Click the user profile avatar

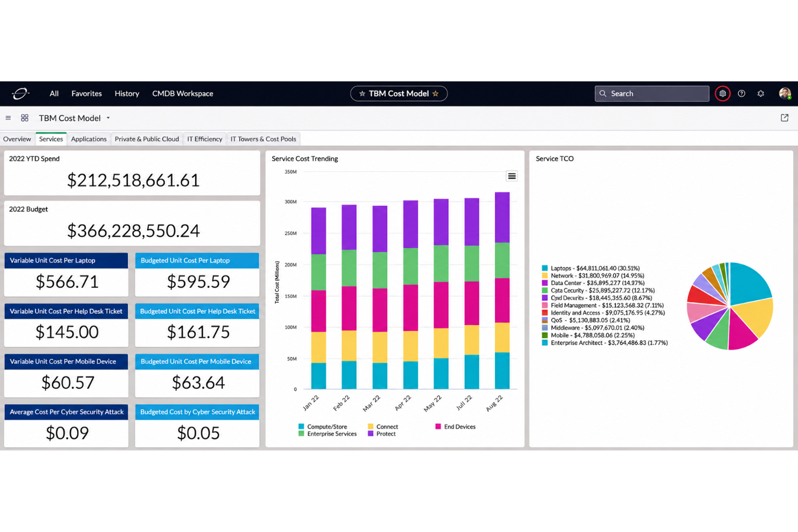pyautogui.click(x=785, y=94)
